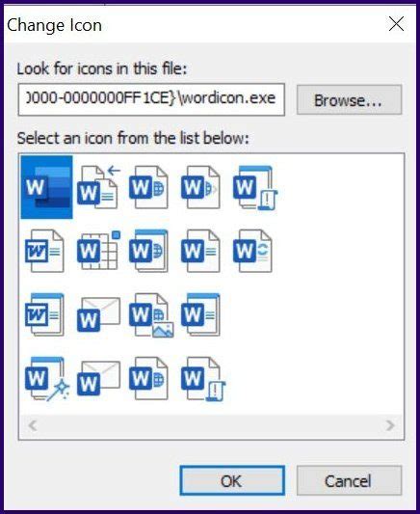Screen dimensions: 420x514
Task: Select the Word web picture document icon
Action: click(x=151, y=314)
